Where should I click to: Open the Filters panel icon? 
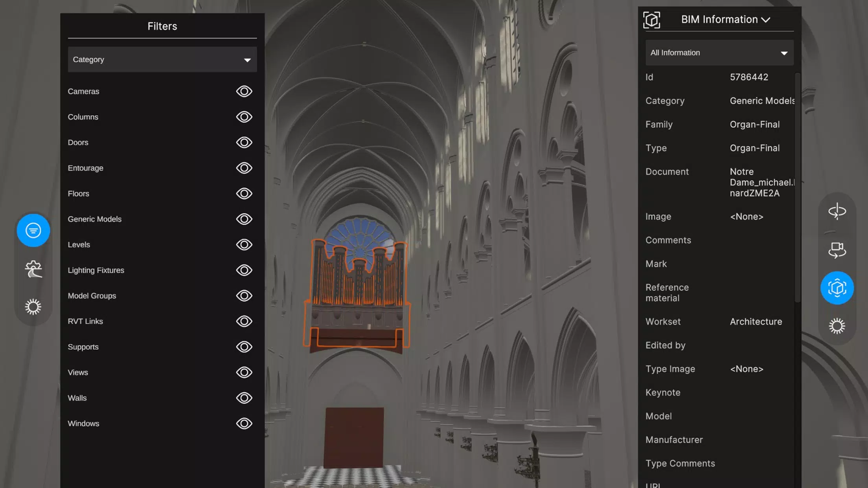pos(33,230)
